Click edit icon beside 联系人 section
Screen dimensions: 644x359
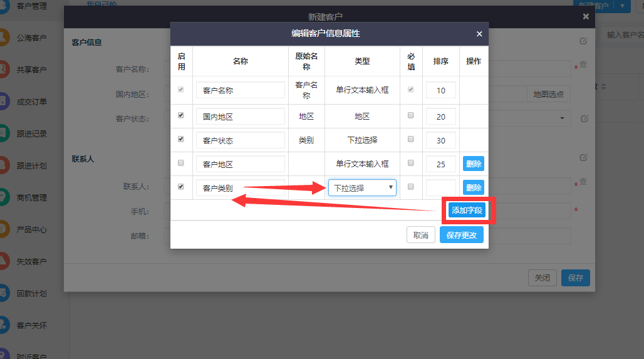[583, 157]
